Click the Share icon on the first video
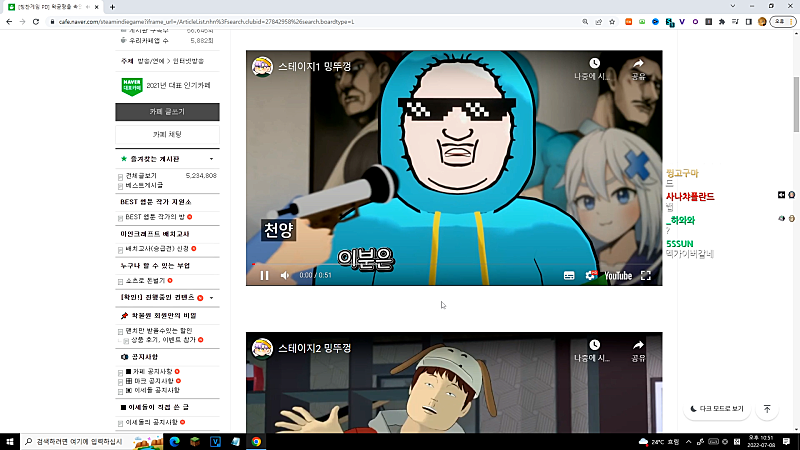The height and width of the screenshot is (450, 800). (x=638, y=66)
